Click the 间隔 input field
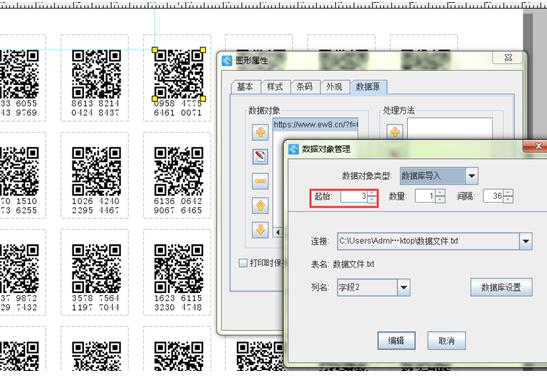 [x=494, y=196]
